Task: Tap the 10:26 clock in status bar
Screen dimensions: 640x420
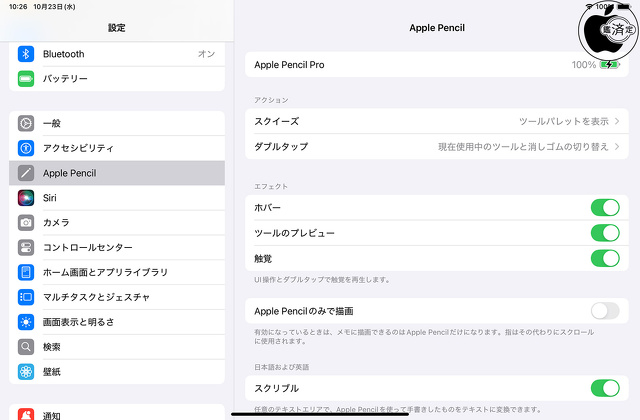Action: [18, 7]
